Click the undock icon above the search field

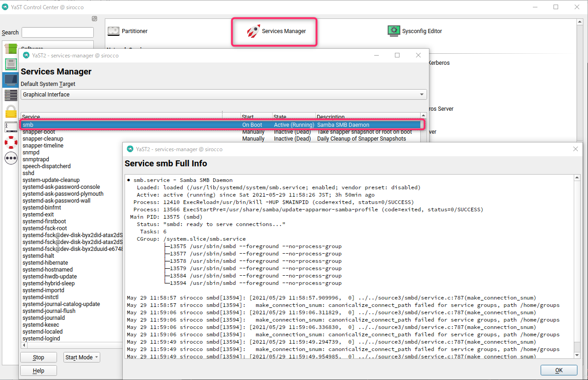coord(94,19)
